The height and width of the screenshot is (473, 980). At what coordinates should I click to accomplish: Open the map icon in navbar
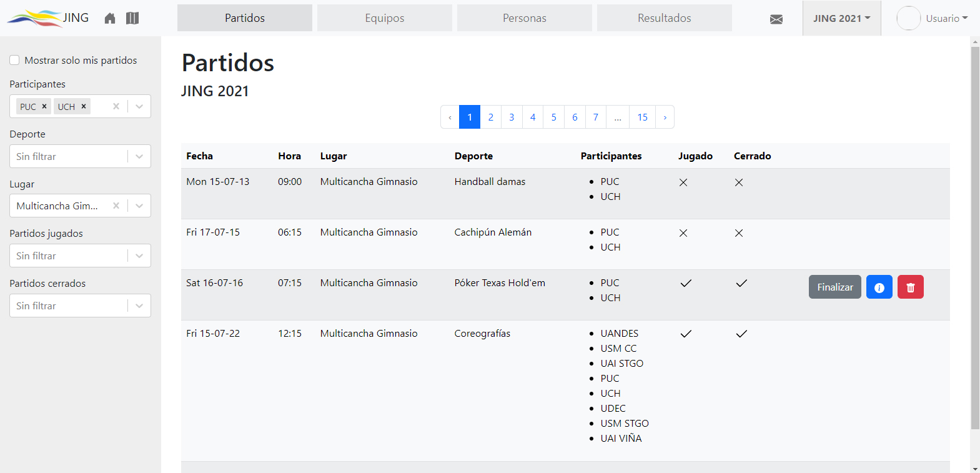pos(132,18)
